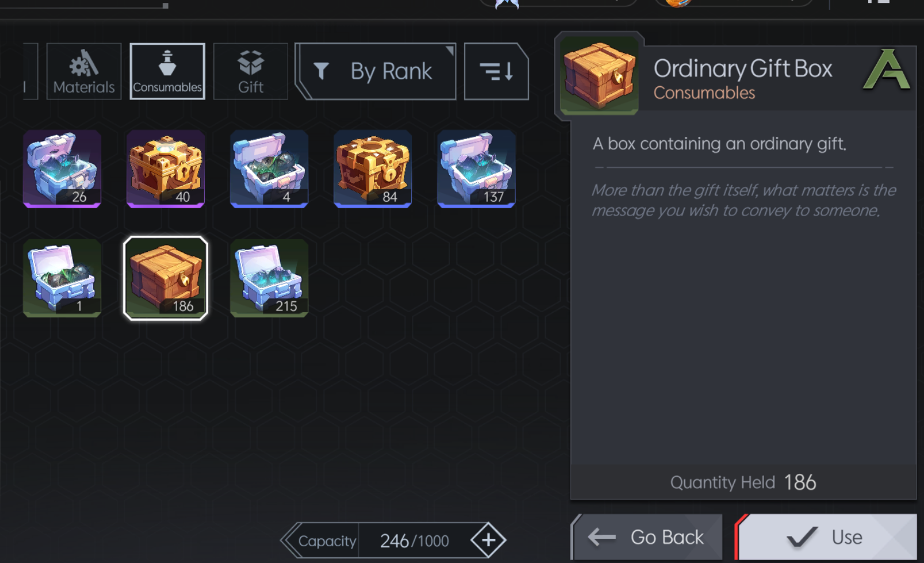The height and width of the screenshot is (563, 924).
Task: Switch to the Gift tab
Action: tap(251, 71)
